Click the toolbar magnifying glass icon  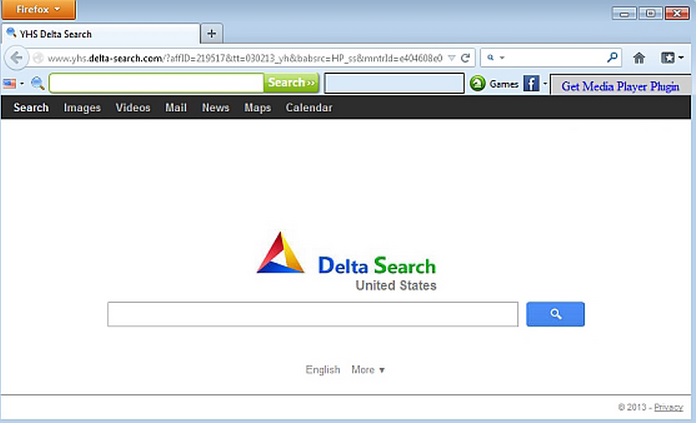[x=37, y=83]
